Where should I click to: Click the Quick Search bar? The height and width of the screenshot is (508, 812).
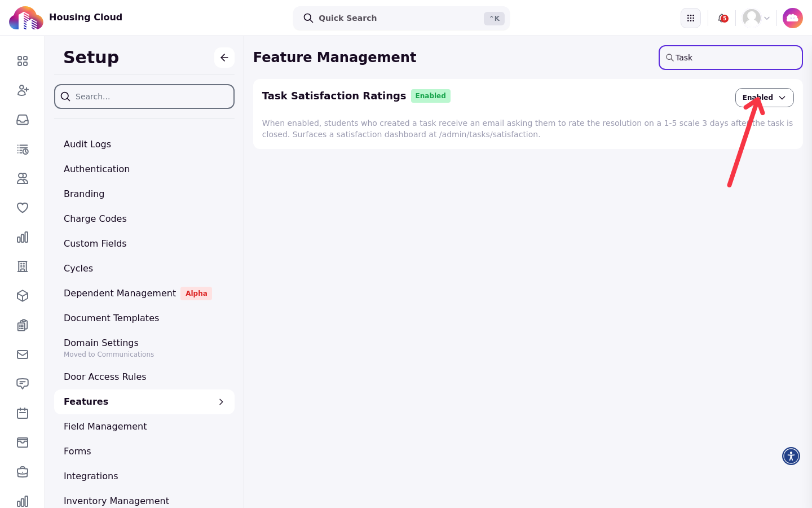(401, 18)
